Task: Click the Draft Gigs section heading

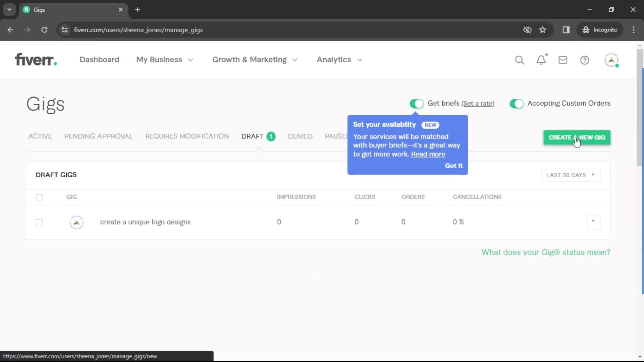Action: (56, 175)
